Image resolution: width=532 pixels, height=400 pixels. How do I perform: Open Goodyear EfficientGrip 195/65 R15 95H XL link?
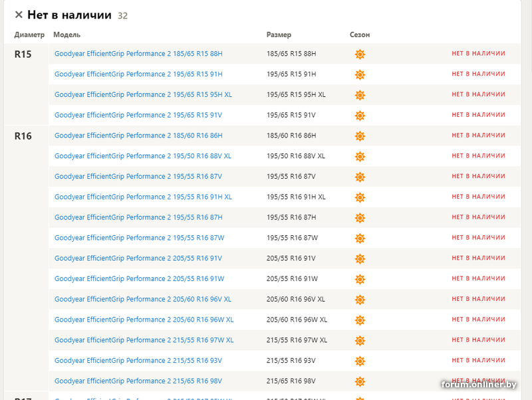coord(143,95)
